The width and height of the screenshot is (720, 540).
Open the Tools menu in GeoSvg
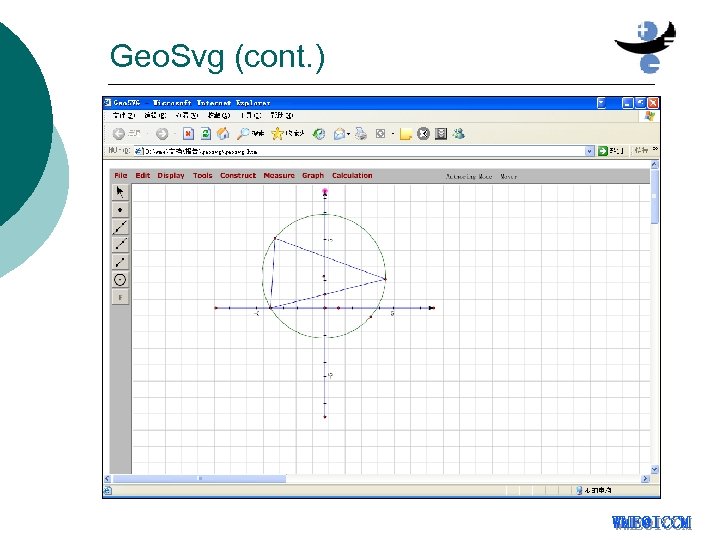(202, 175)
